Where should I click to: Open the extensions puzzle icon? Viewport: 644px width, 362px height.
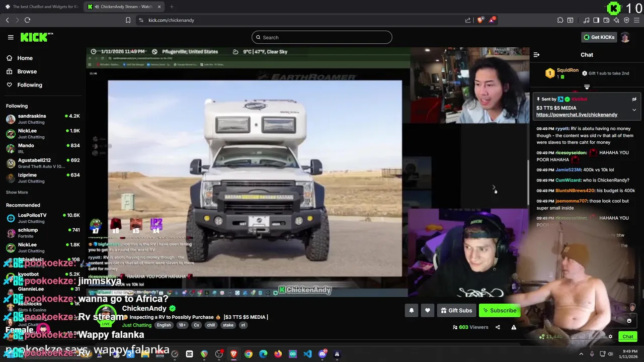click(560, 20)
